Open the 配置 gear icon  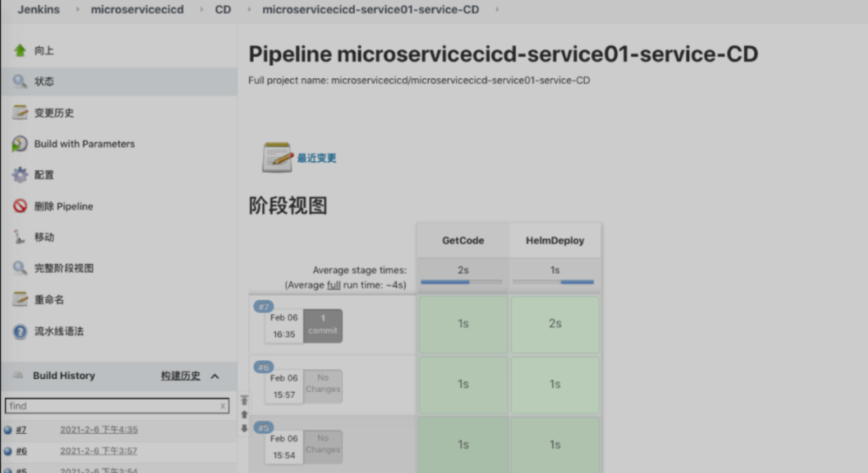click(x=20, y=175)
